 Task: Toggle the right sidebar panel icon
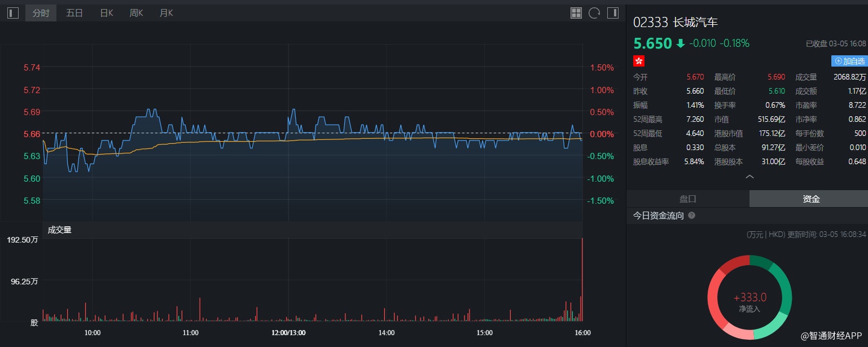[x=612, y=13]
